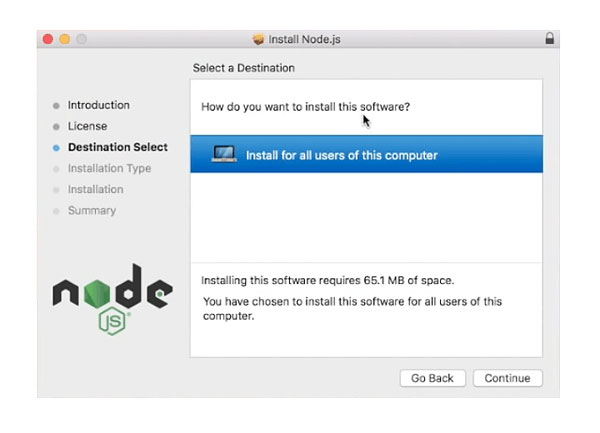This screenshot has width=600, height=433.
Task: Click the Node.js wordmark logo
Action: click(112, 290)
